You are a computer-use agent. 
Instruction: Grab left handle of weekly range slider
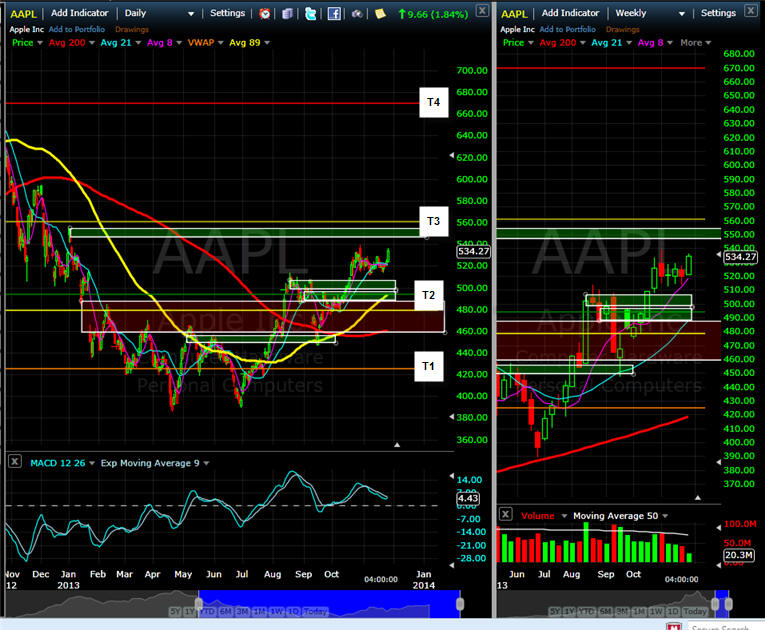[715, 604]
